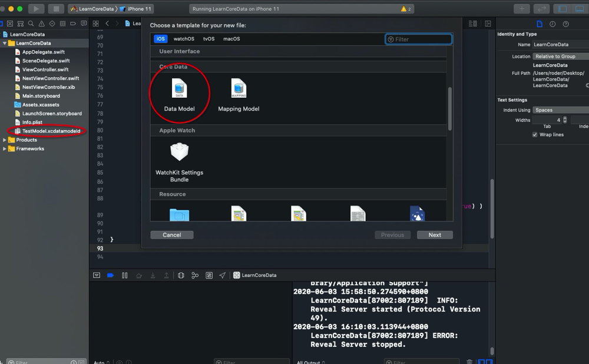This screenshot has height=364, width=589.
Task: Open the issue navigator warning icon
Action: (42, 24)
